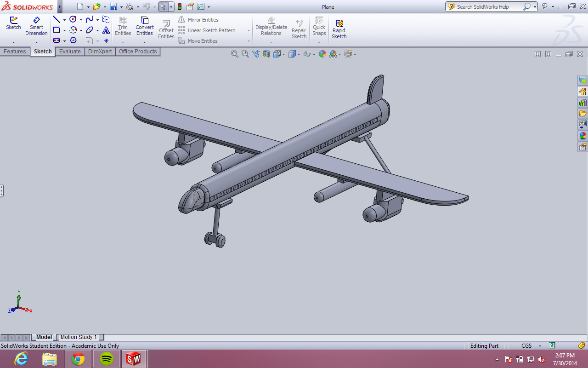Open Spotify from the taskbar

107,359
